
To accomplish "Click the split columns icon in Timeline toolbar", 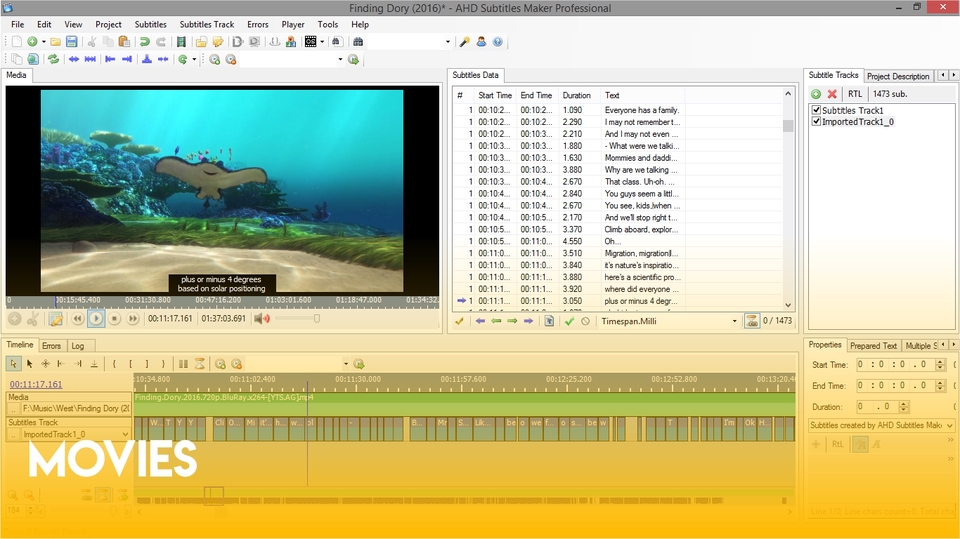I will [x=183, y=364].
